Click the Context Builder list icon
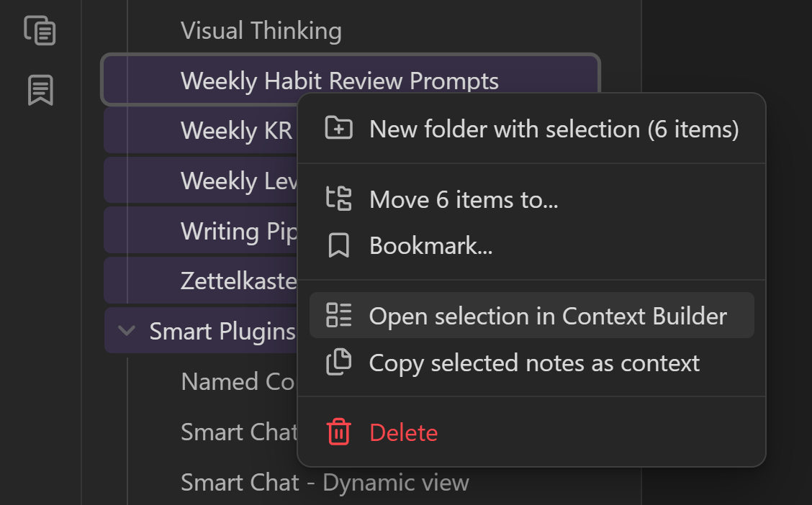Image resolution: width=812 pixels, height=505 pixels. [338, 315]
